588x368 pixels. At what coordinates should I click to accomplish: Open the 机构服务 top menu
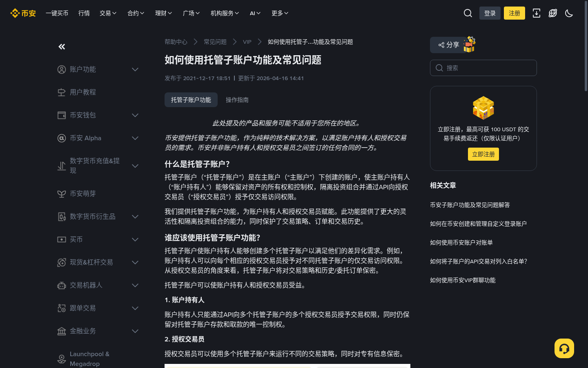[x=225, y=13]
